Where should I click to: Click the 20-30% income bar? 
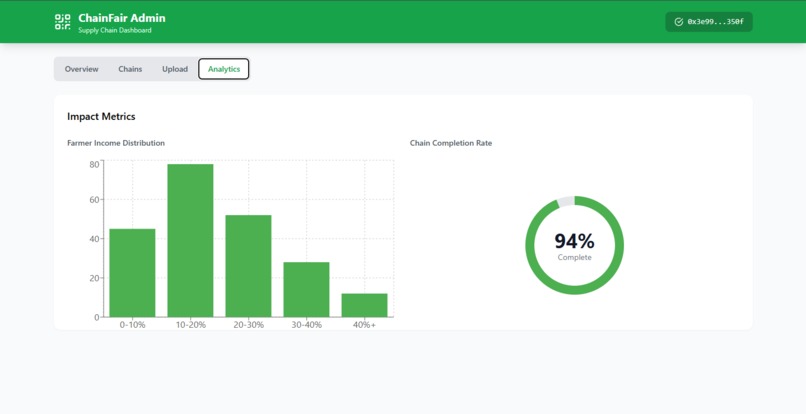click(248, 266)
